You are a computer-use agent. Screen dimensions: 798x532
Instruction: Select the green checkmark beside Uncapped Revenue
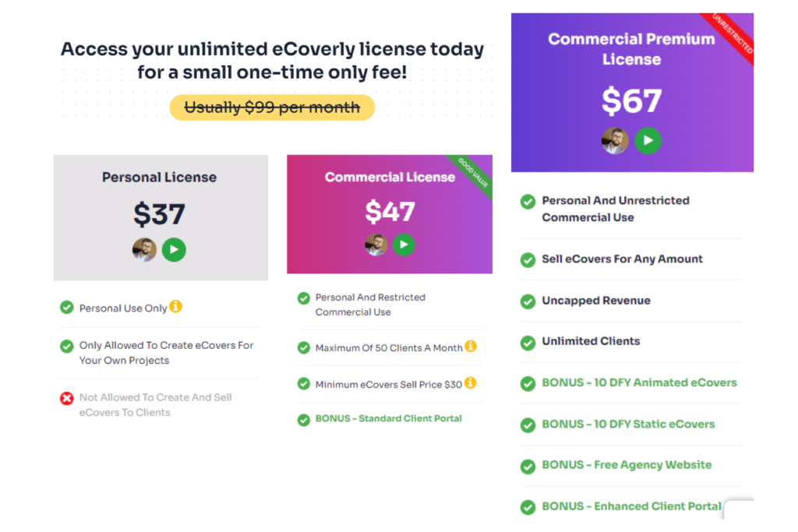(527, 301)
